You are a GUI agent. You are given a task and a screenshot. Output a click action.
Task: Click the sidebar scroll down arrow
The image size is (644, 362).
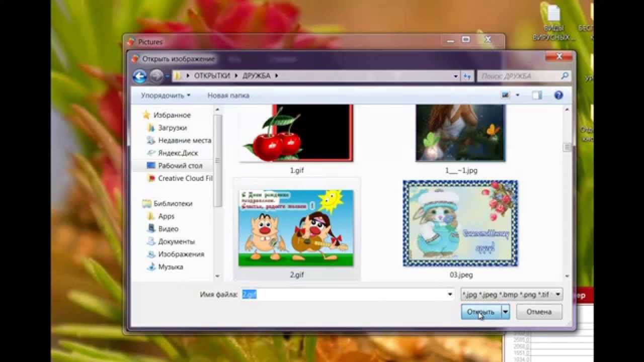tap(217, 276)
